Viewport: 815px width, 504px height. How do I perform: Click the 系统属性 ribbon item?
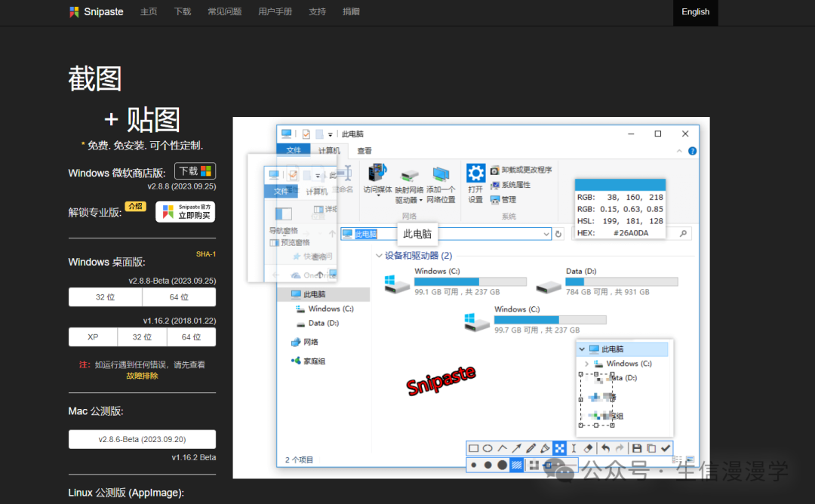pyautogui.click(x=510, y=185)
